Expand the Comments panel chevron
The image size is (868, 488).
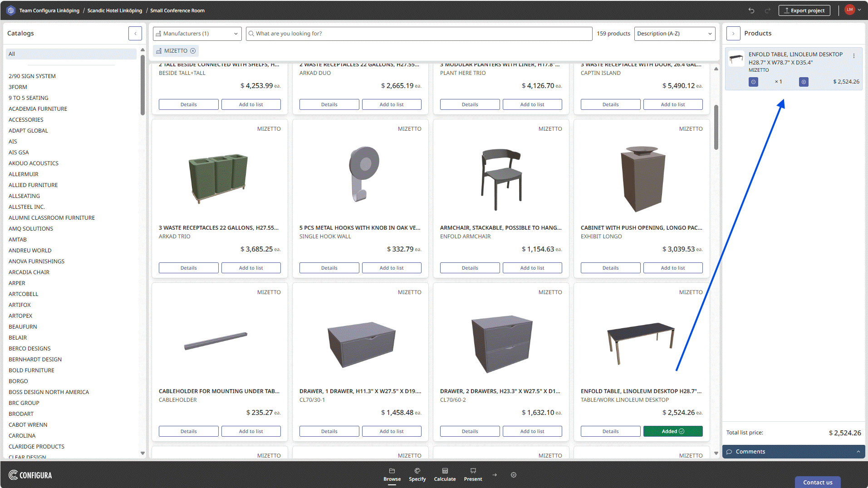pos(858,452)
